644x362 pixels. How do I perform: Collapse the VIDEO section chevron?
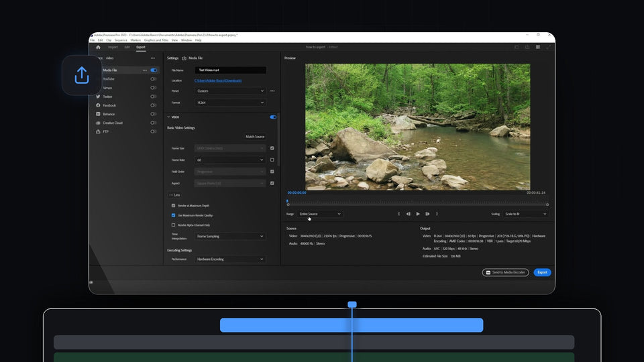coord(168,117)
